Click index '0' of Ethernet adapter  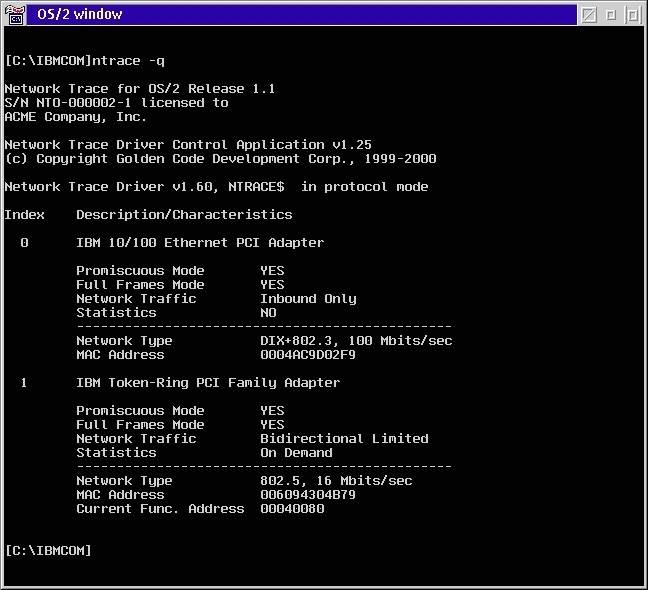[24, 243]
